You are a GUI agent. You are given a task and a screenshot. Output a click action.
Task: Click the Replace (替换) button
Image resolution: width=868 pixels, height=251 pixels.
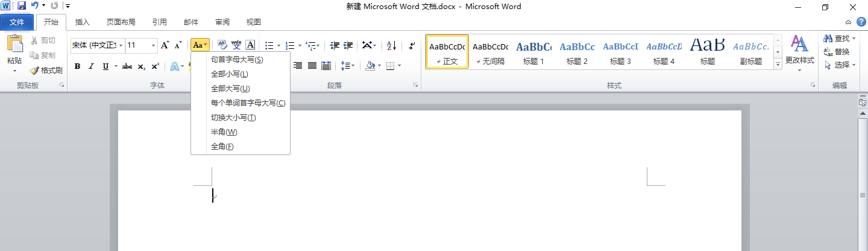tap(837, 52)
